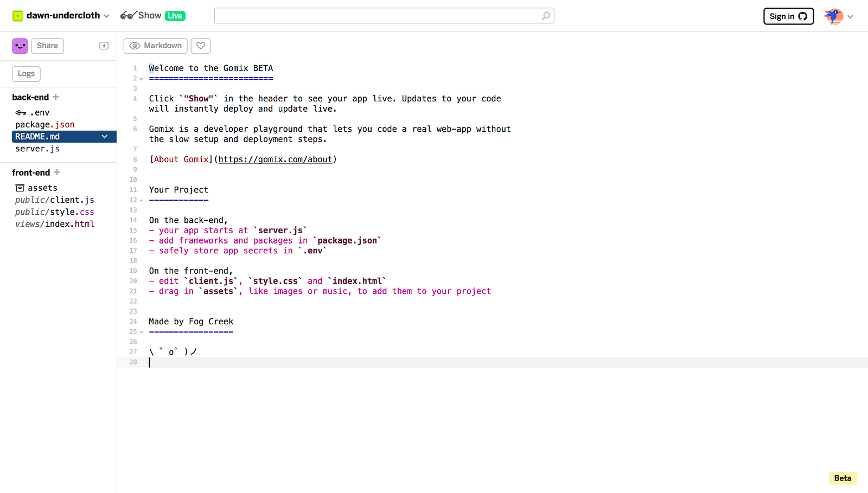
Task: Select README.md in the file list
Action: point(64,137)
